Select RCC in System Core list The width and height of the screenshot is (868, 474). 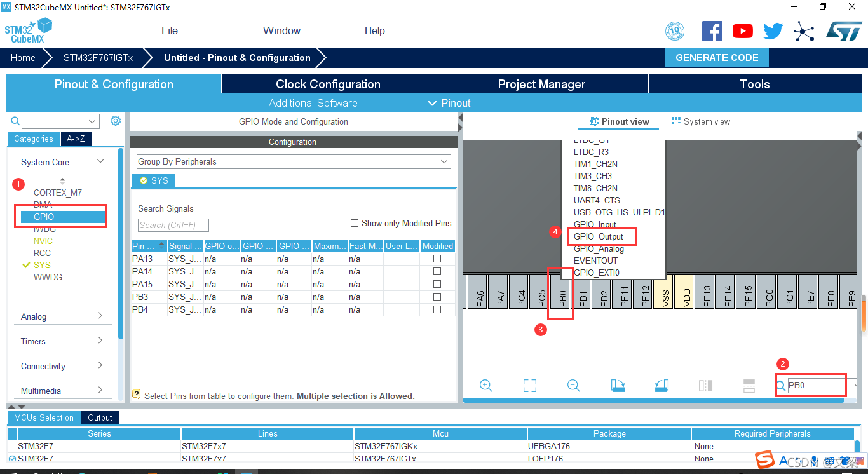click(x=42, y=253)
